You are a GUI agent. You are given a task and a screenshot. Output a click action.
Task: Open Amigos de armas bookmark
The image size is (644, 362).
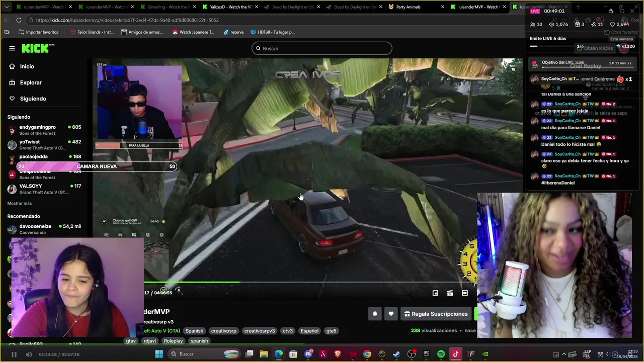pyautogui.click(x=142, y=32)
